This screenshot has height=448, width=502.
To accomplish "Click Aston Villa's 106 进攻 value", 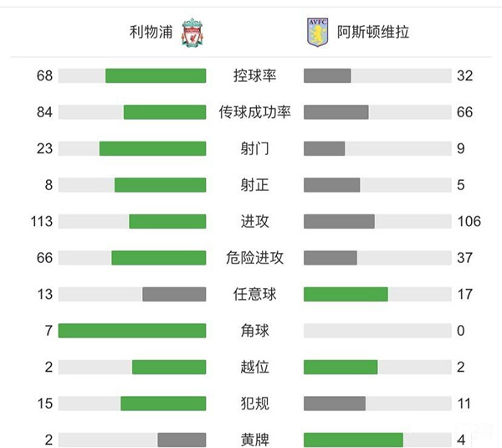I will coord(469,222).
